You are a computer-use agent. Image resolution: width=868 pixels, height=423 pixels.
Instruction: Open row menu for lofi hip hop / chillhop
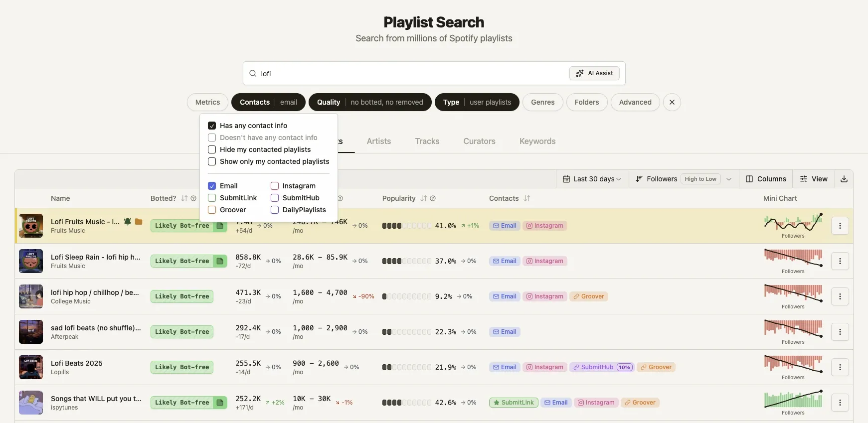tap(840, 296)
